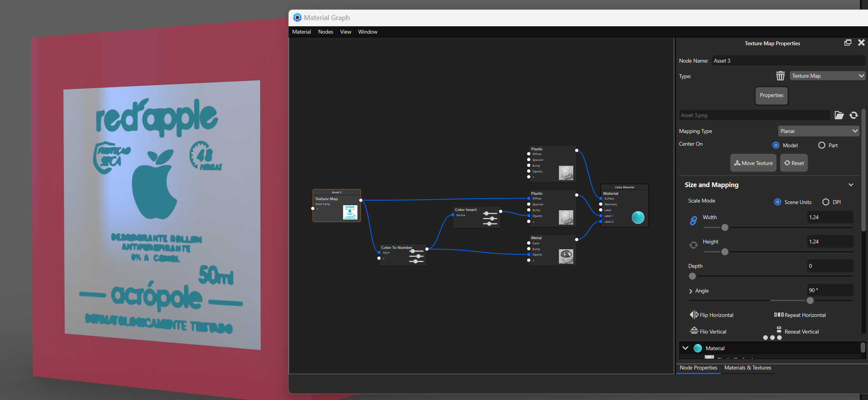Click the Asset 3.png file path field
This screenshot has height=400, width=868.
tap(754, 115)
